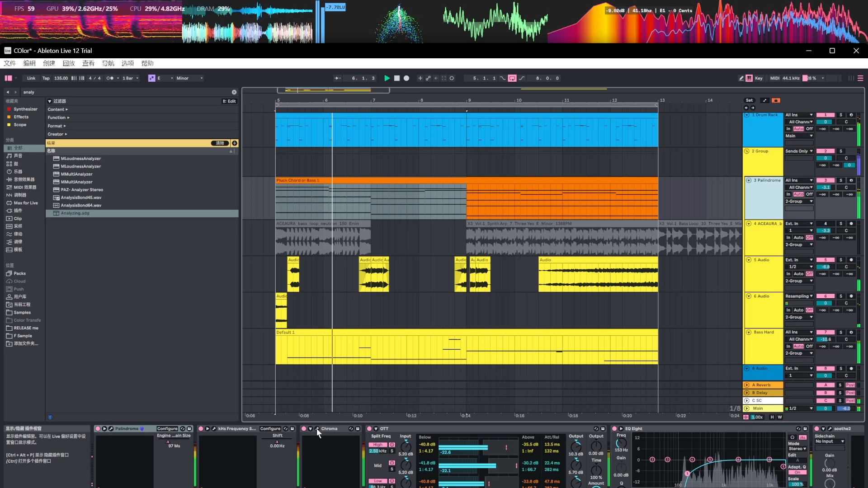
Task: Toggle A Reverb Post send button
Action: (x=850, y=385)
